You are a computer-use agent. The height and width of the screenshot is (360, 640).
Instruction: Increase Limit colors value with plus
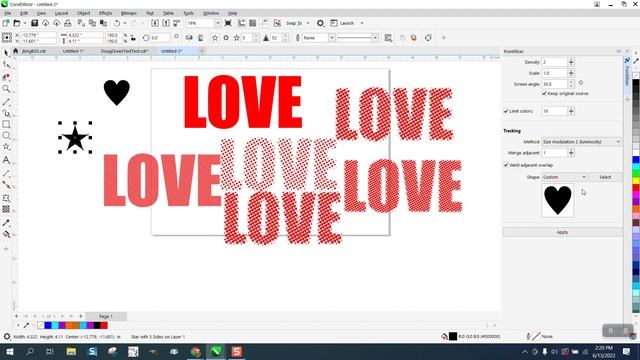click(x=571, y=111)
